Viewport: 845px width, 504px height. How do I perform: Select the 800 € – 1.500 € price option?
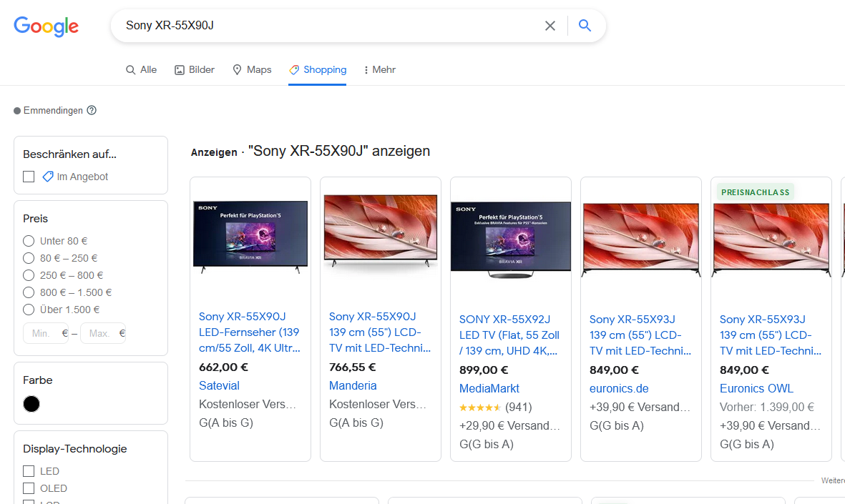click(29, 292)
